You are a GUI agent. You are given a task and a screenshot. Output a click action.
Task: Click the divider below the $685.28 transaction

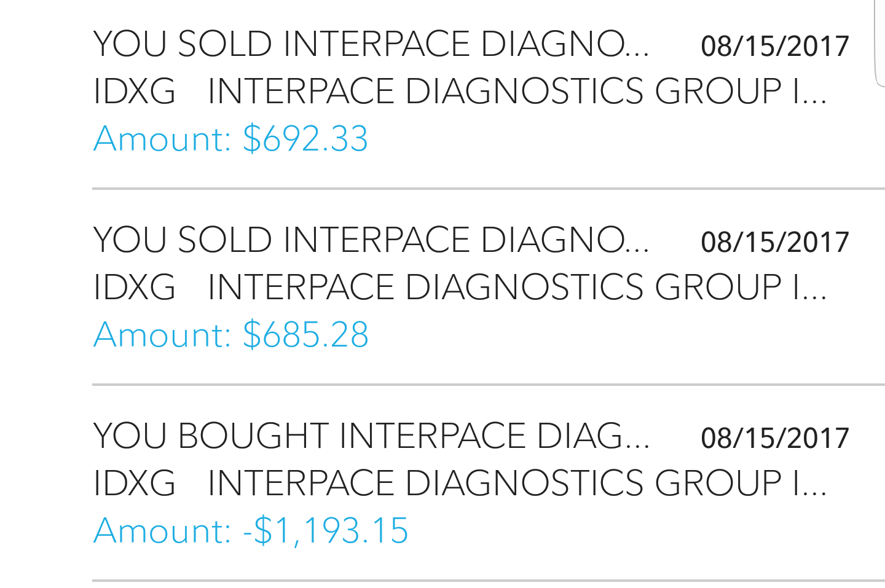tap(489, 385)
